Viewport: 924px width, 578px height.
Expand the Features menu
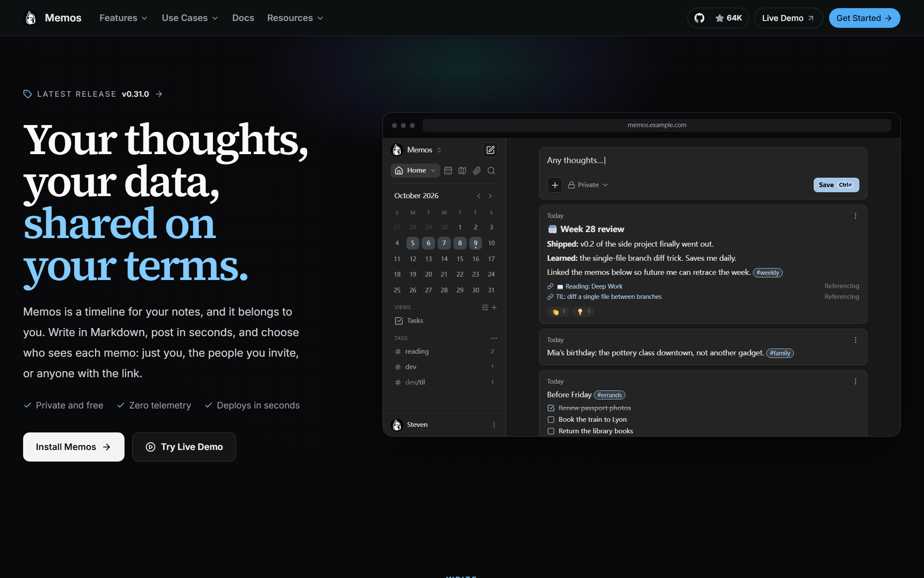click(123, 18)
